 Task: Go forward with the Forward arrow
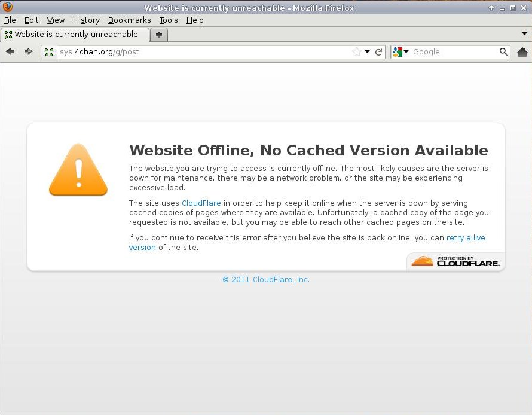pos(28,51)
